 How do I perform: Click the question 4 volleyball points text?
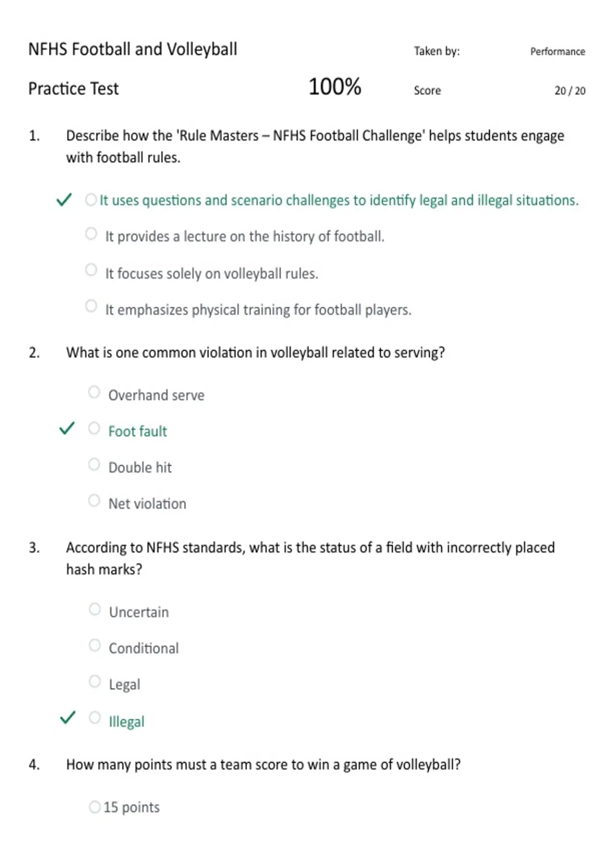263,765
